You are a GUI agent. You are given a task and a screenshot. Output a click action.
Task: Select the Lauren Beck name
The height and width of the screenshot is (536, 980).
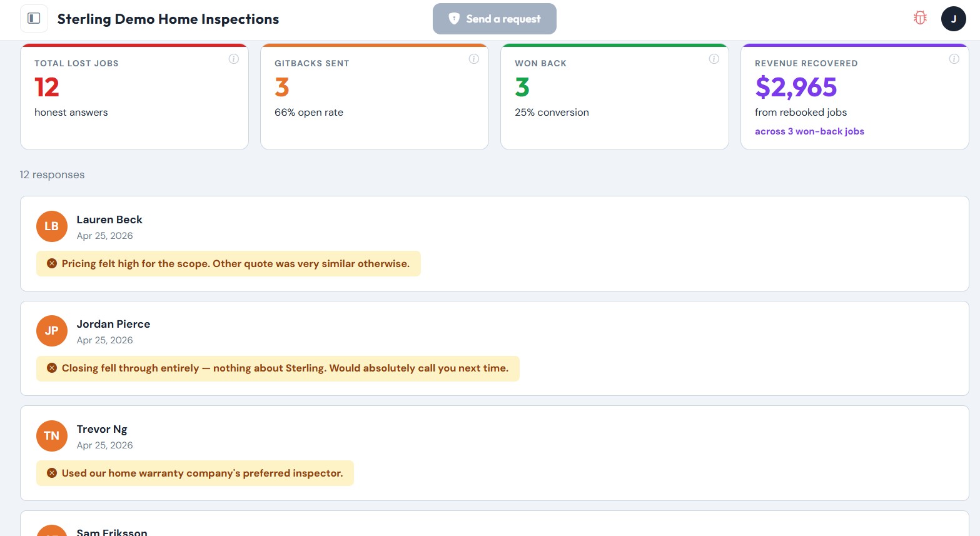[109, 220]
